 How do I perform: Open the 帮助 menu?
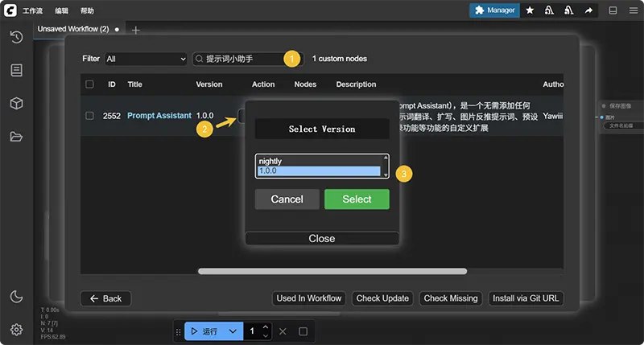87,10
